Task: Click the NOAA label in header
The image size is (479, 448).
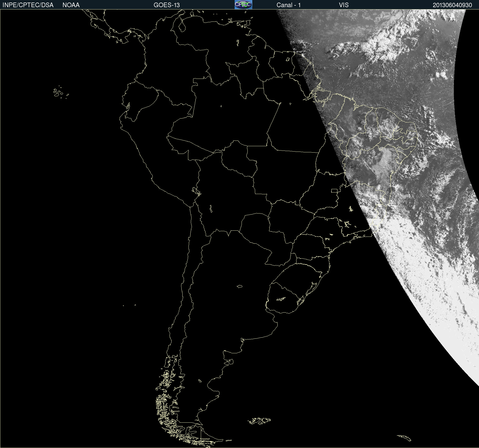Action: click(x=71, y=5)
